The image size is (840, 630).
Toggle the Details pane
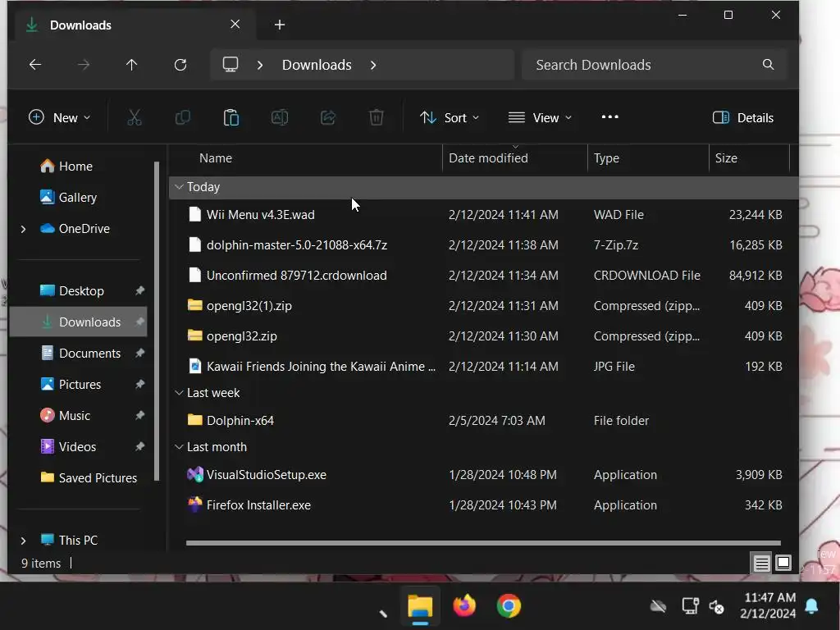(x=743, y=118)
